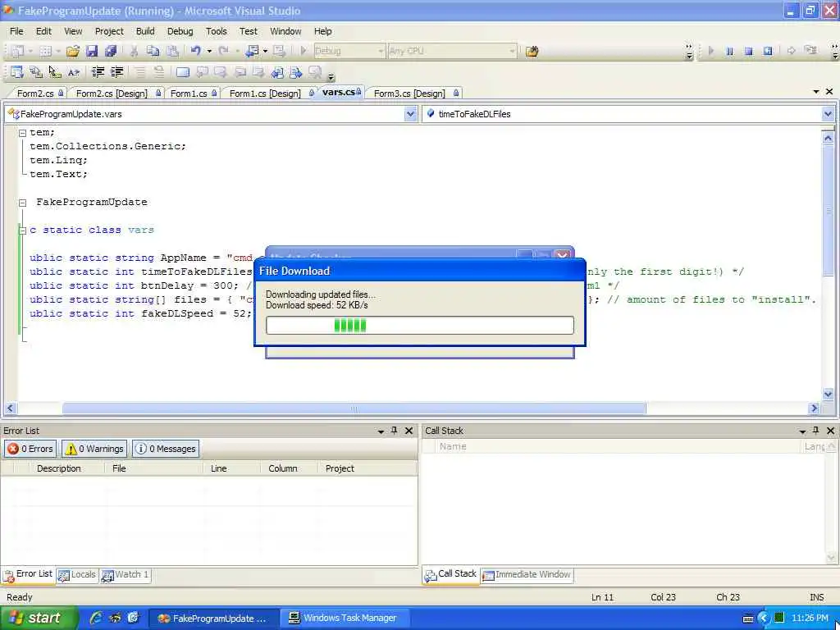Toggle the 0 Warnings filter
Screen dimensions: 840x630
(x=94, y=449)
